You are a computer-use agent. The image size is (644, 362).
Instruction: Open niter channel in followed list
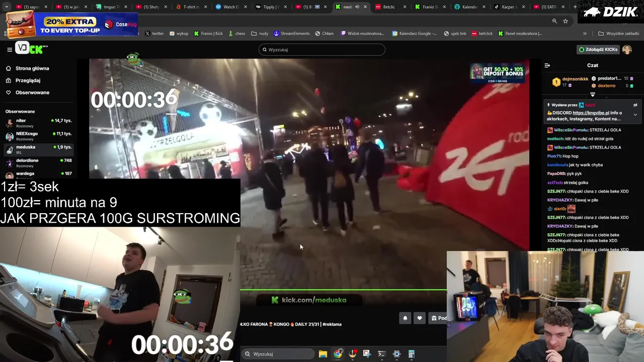[x=38, y=123]
